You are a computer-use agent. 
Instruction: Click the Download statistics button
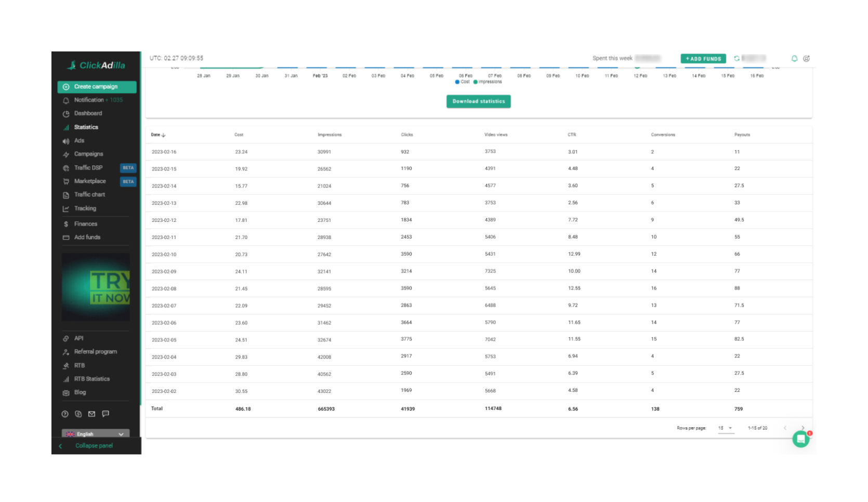(478, 101)
